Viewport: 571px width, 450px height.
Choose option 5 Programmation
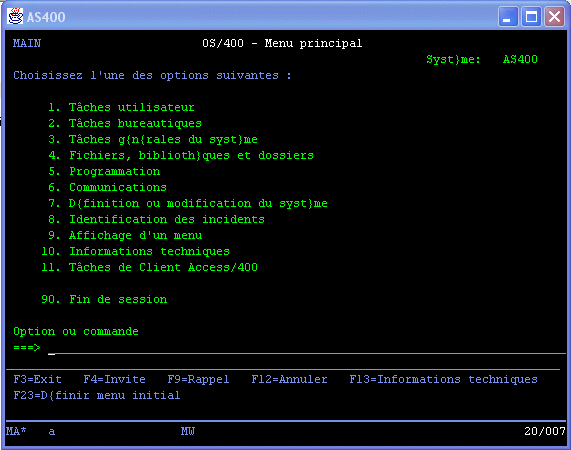104,171
